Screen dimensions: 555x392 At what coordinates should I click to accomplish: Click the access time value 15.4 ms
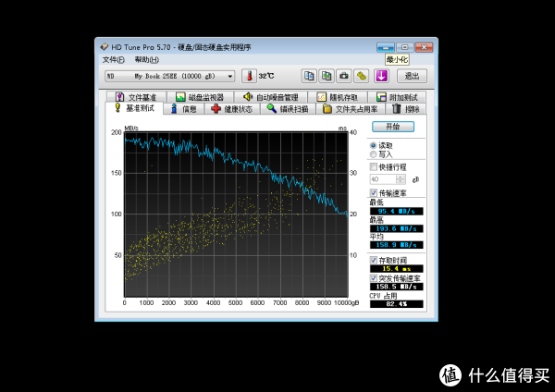[397, 269]
